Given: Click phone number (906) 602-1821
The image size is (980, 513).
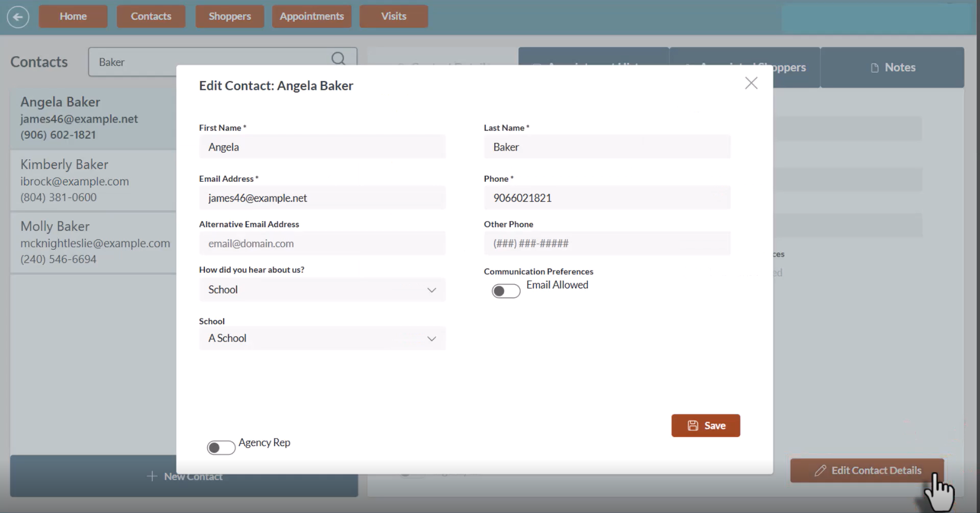Looking at the screenshot, I should click(58, 135).
